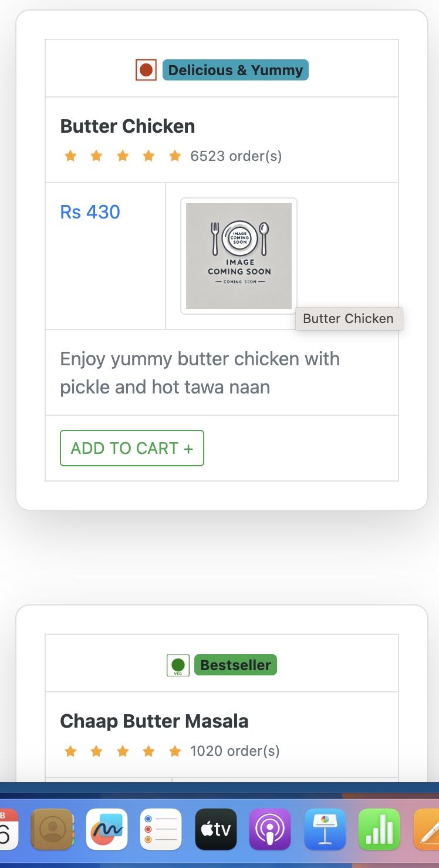This screenshot has height=868, width=439.
Task: Click the first Butter Chicken rating star
Action: (x=70, y=156)
